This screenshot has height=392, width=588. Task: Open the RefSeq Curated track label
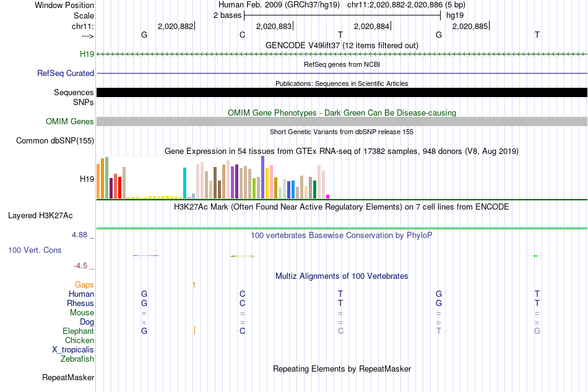click(x=65, y=74)
